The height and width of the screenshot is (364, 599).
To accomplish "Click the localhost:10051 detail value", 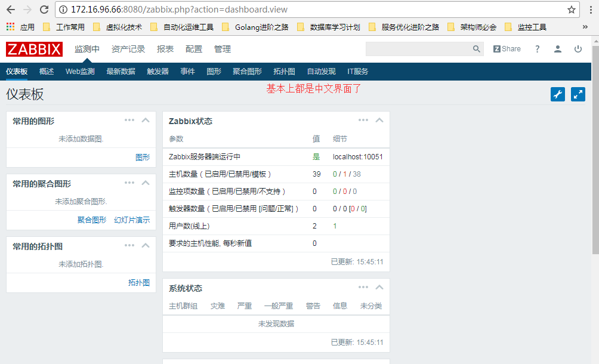I will tap(357, 156).
